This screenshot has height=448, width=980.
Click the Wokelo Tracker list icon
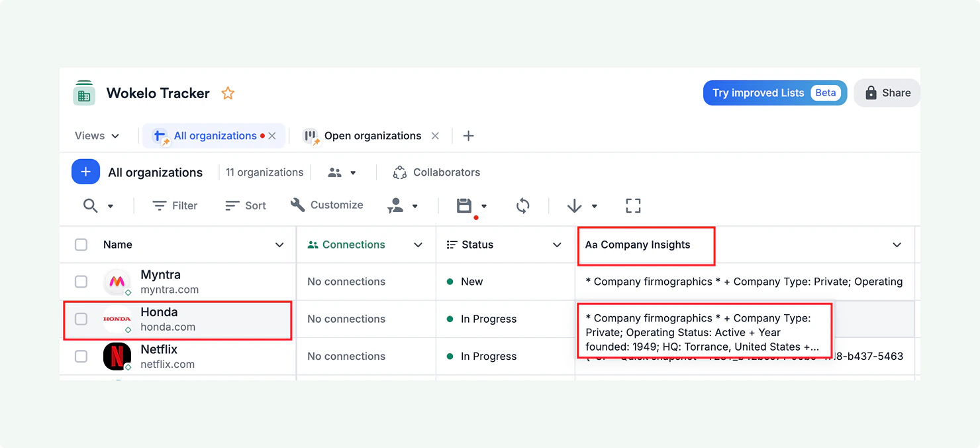coord(84,93)
